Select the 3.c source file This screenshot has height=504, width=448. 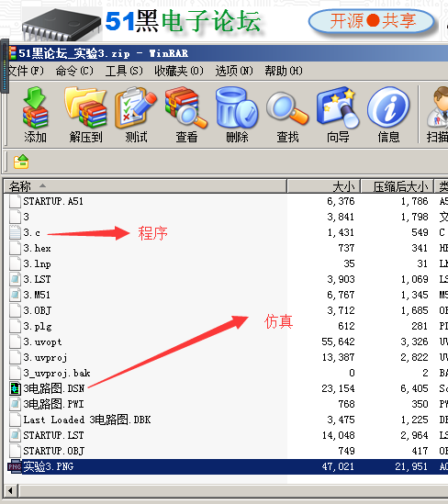(31, 232)
